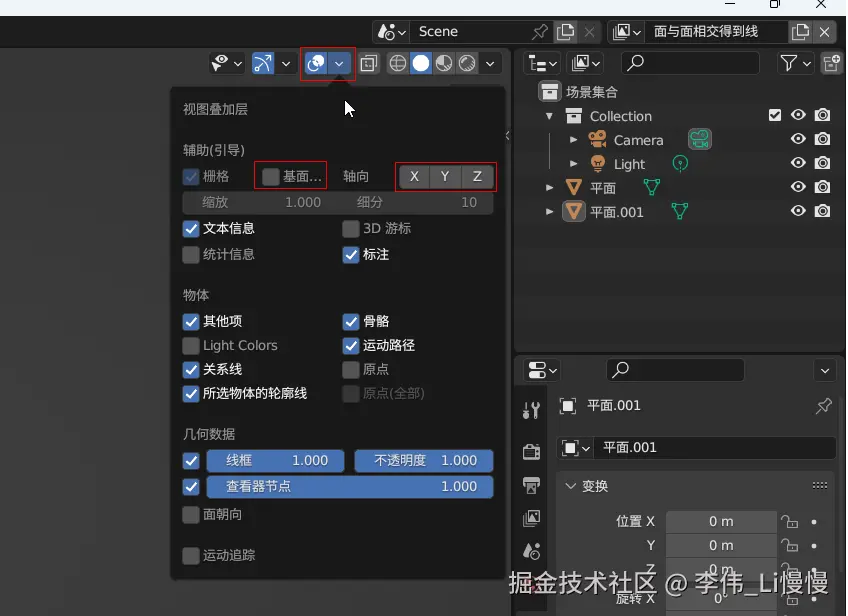This screenshot has width=848, height=616.
Task: Toggle the viewport overlays button
Action: 316,63
